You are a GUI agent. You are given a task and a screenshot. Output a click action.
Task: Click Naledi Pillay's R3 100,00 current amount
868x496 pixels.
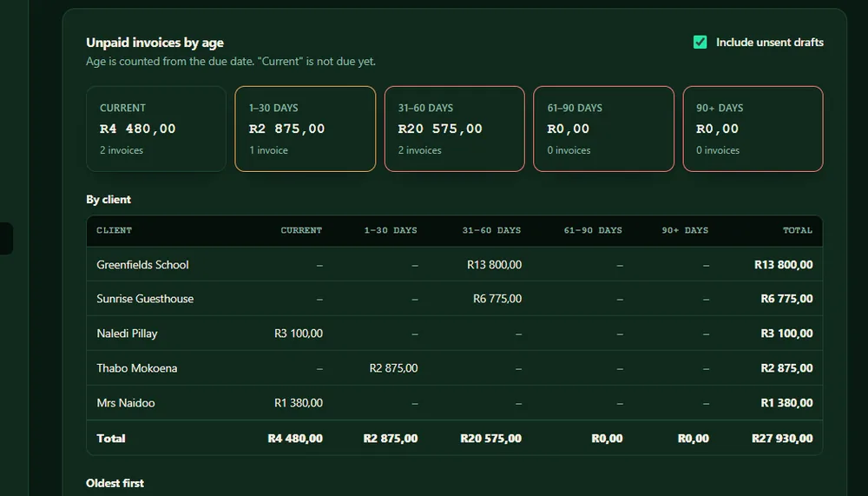pyautogui.click(x=299, y=334)
